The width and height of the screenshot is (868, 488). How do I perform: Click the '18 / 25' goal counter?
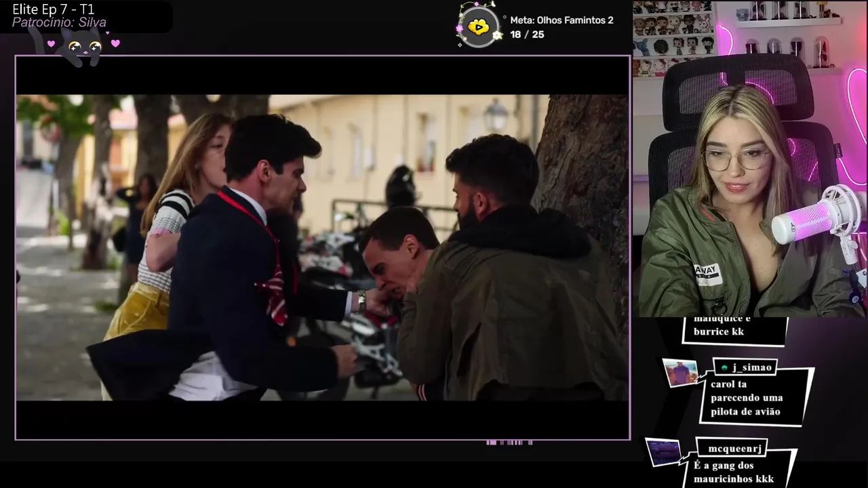tap(527, 34)
